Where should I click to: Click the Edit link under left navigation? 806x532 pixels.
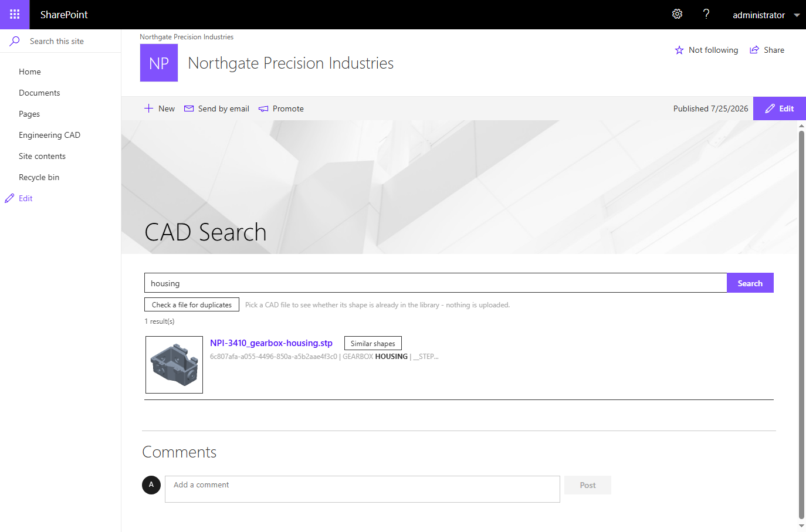(26, 198)
